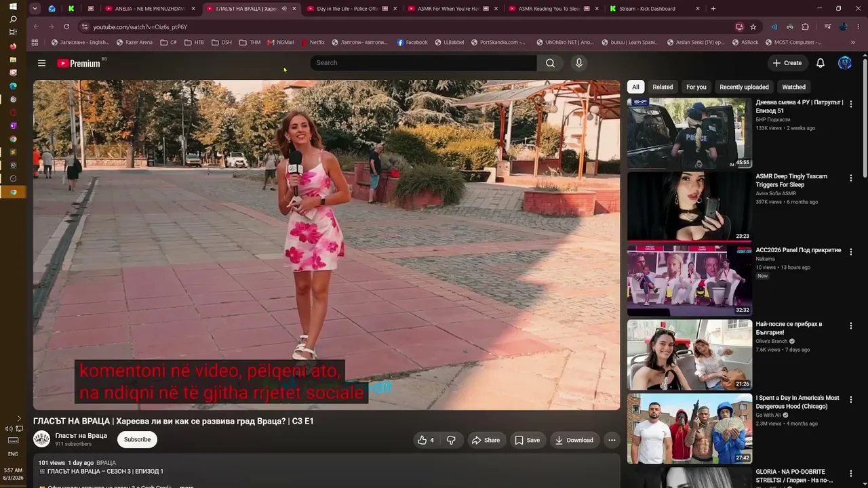The image size is (868, 488).
Task: Open the DSH bookmarks folder
Action: tap(222, 42)
